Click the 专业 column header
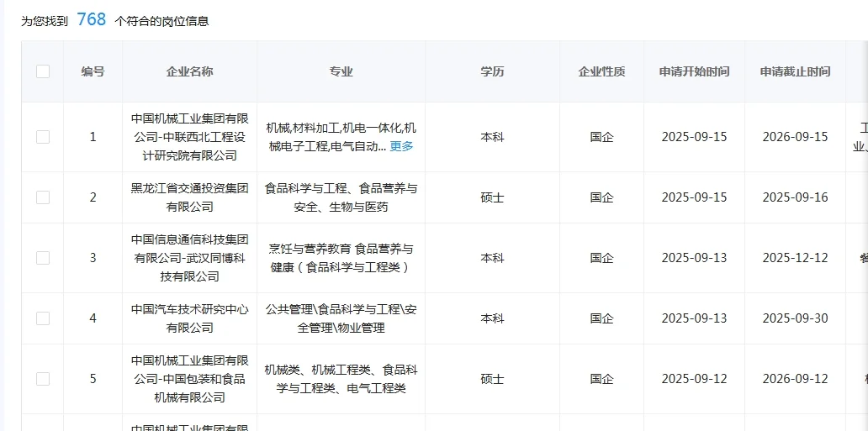 coord(341,71)
